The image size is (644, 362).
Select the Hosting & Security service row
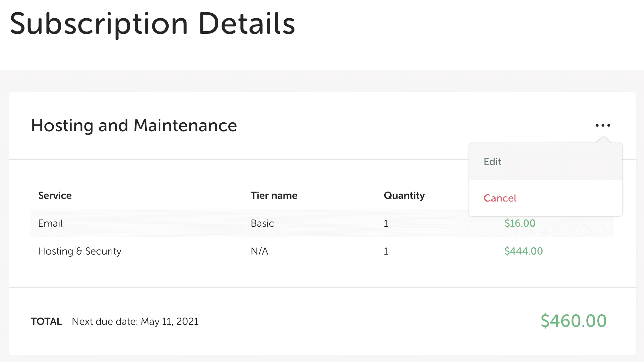[x=80, y=251]
